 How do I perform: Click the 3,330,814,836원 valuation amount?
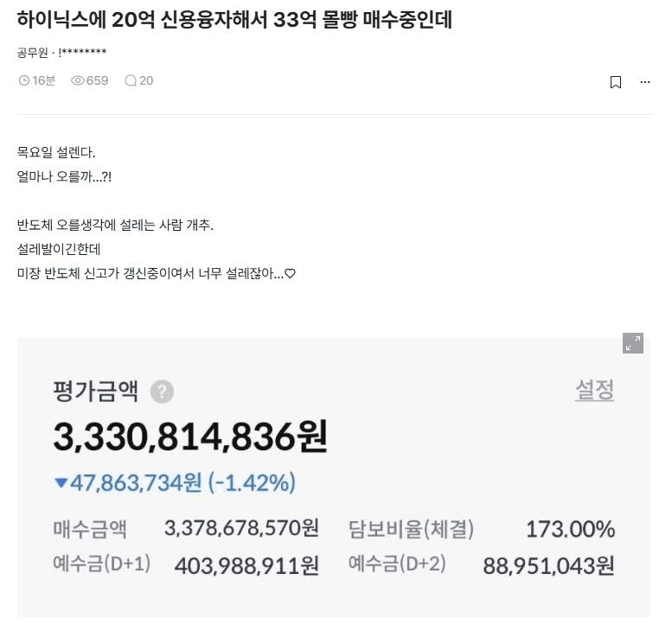point(191,437)
